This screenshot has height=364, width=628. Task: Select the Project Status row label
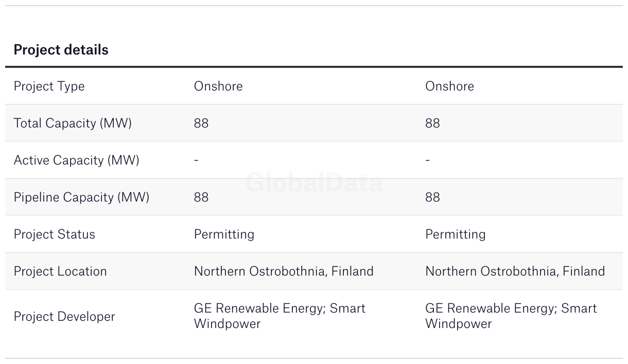click(x=54, y=234)
